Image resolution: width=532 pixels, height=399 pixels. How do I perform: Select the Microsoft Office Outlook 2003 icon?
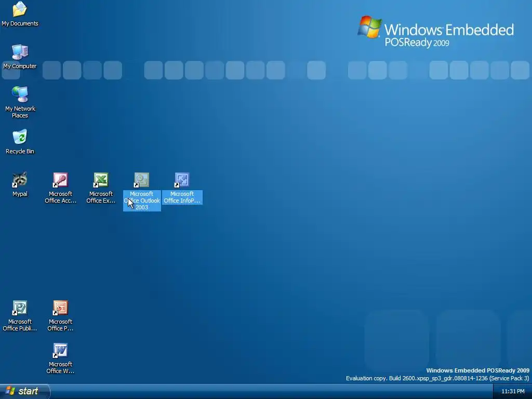coord(141,180)
